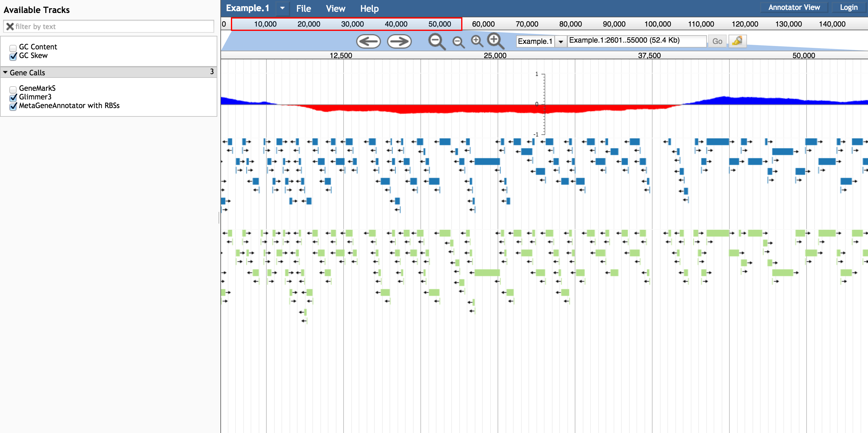868x433 pixels.
Task: Click the Annotator View button
Action: tap(794, 7)
